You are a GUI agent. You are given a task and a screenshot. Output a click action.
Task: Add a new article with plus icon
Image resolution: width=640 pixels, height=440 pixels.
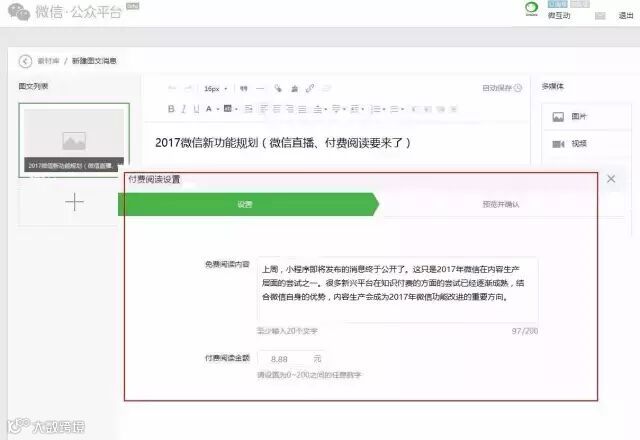pyautogui.click(x=74, y=202)
